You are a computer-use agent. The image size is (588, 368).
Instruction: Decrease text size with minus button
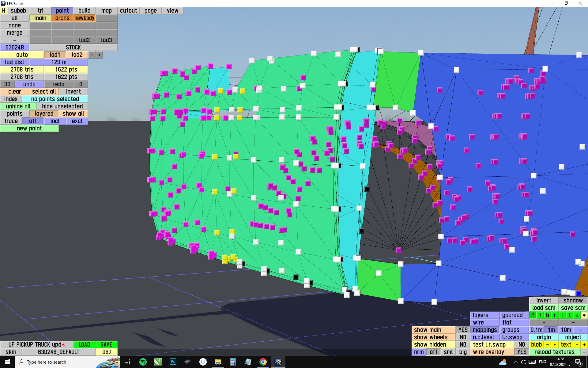pos(577,344)
